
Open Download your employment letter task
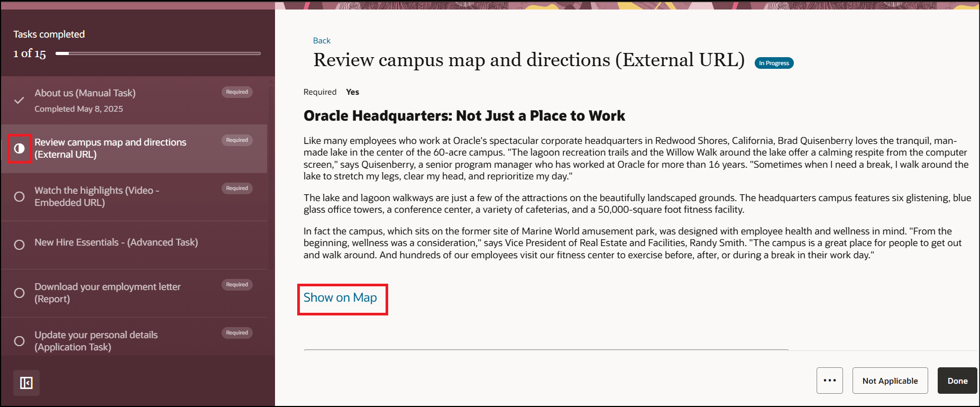(x=134, y=293)
